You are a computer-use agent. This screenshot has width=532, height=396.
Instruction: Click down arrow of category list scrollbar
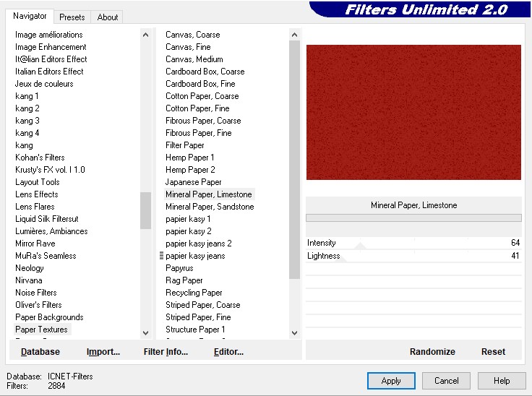pyautogui.click(x=145, y=333)
